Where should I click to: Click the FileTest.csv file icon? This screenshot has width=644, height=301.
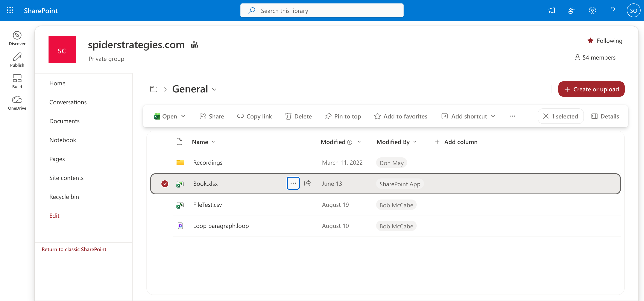click(x=180, y=205)
